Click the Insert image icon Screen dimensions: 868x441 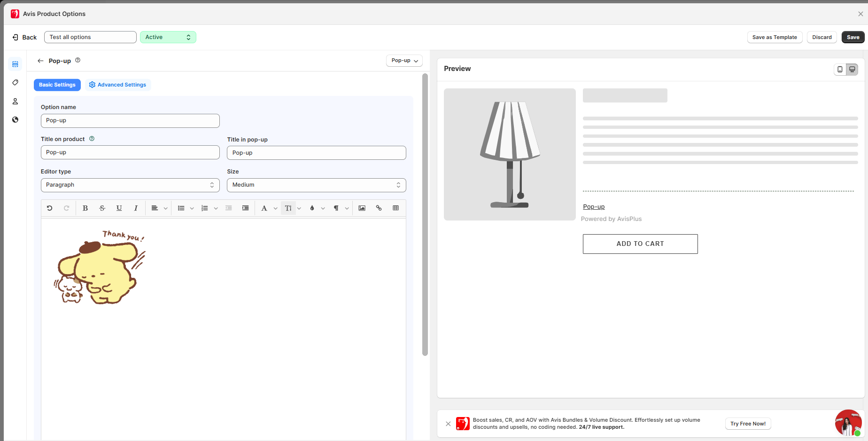pyautogui.click(x=362, y=208)
